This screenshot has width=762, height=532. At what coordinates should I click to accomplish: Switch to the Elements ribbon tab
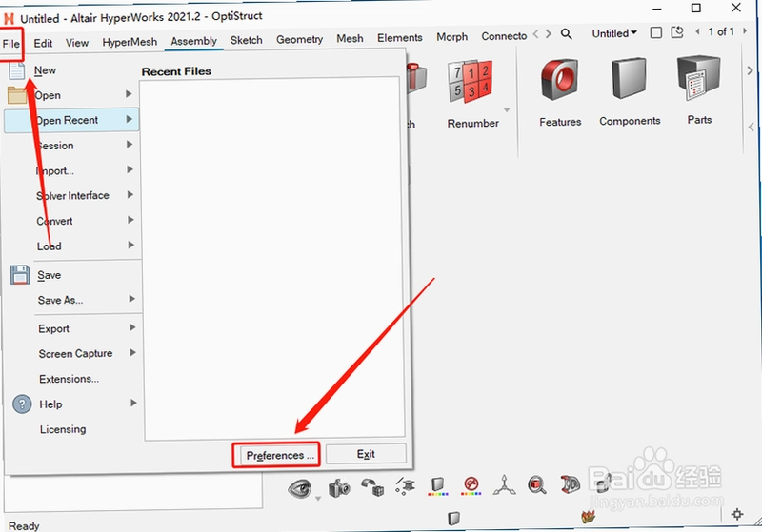pos(399,37)
